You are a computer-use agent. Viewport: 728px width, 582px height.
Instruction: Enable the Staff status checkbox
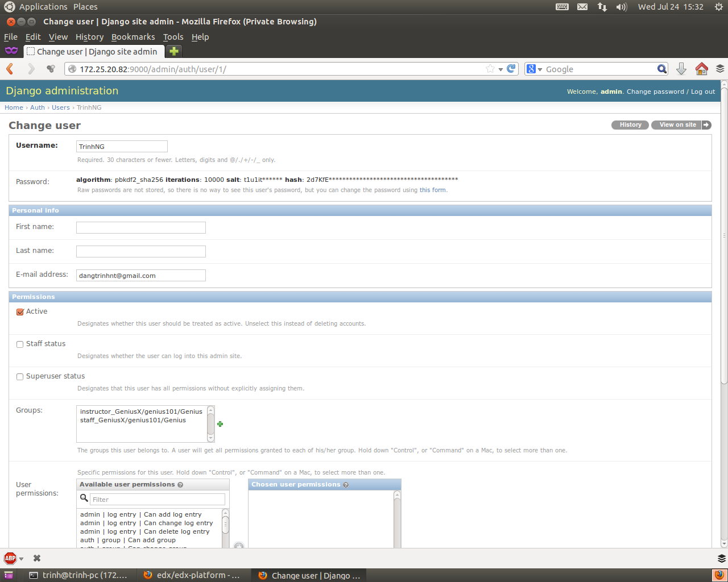click(x=20, y=344)
